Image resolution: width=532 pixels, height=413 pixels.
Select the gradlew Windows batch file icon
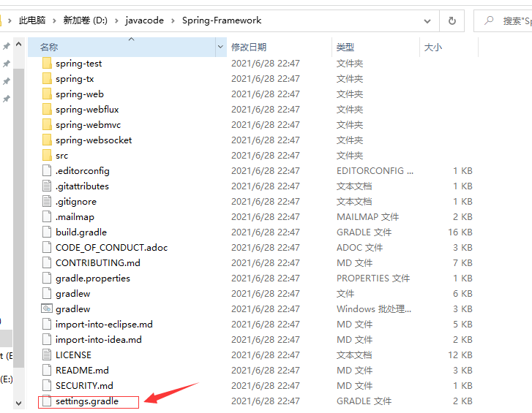coord(47,308)
